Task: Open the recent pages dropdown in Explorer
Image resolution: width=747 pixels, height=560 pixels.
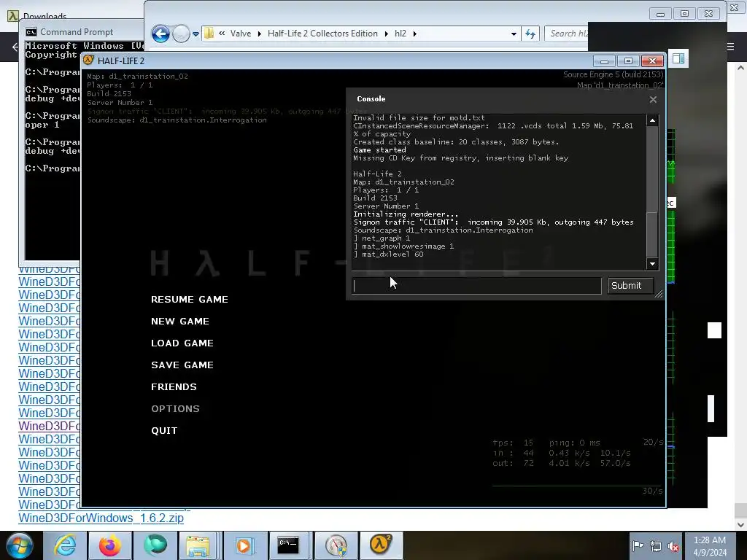Action: [x=196, y=34]
